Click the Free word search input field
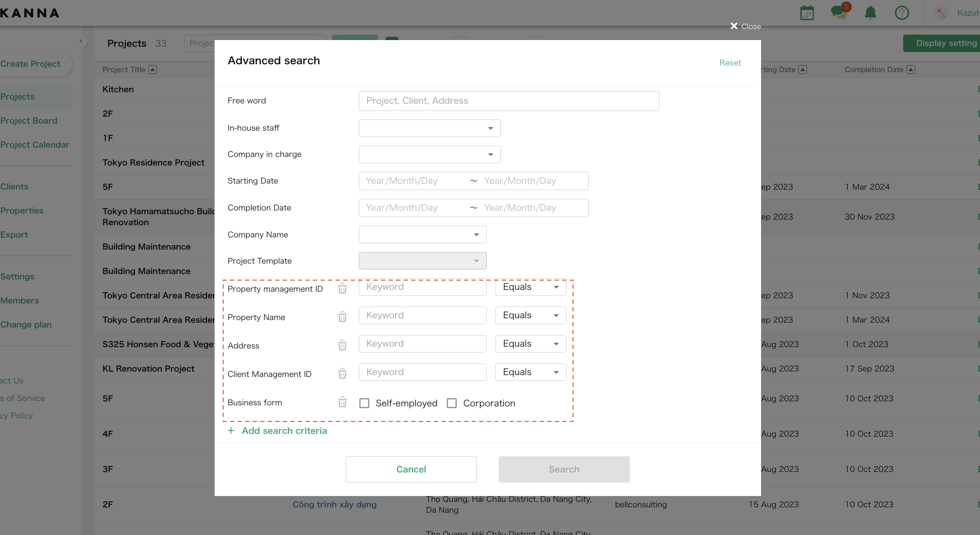Viewport: 980px width, 535px height. click(509, 101)
